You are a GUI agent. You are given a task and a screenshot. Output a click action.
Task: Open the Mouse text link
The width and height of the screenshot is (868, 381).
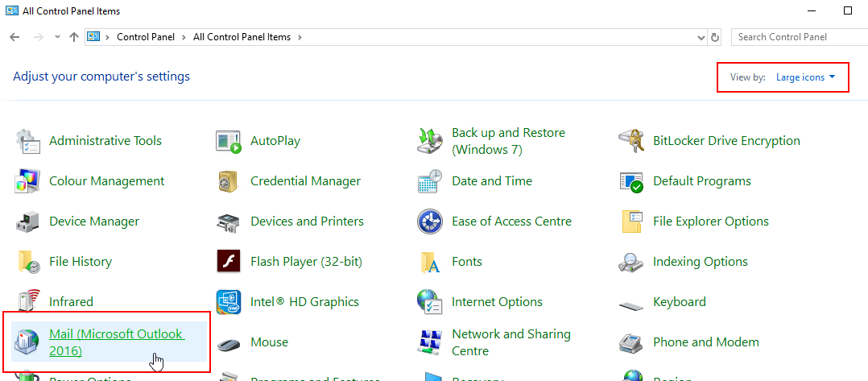click(269, 342)
